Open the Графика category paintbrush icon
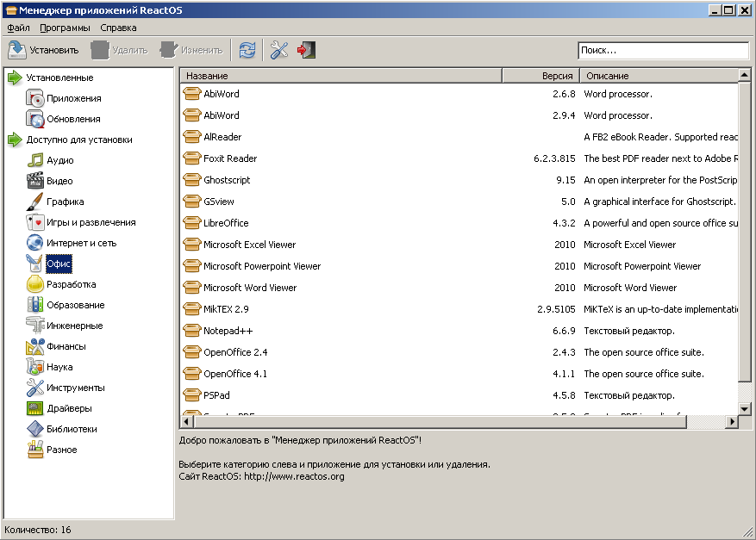 (x=35, y=202)
